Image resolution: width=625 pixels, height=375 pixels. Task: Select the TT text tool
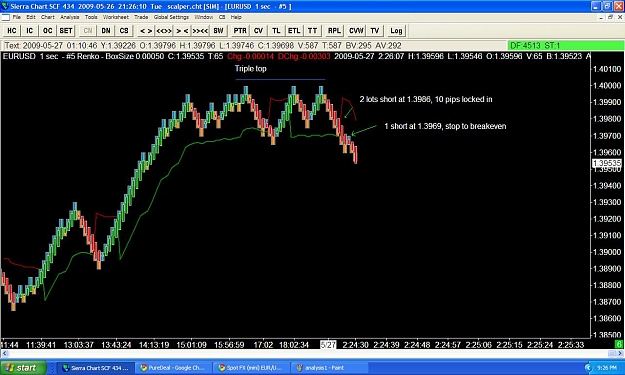point(312,31)
